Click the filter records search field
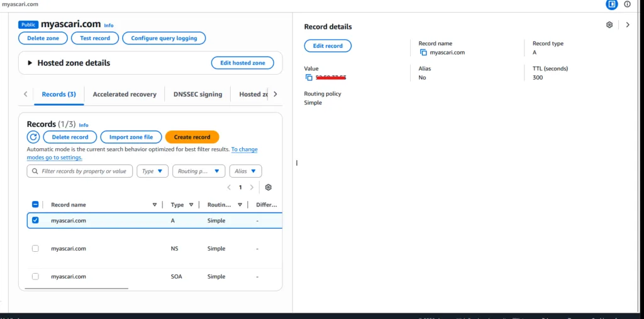Screen dimensions: 644x319 point(84,171)
